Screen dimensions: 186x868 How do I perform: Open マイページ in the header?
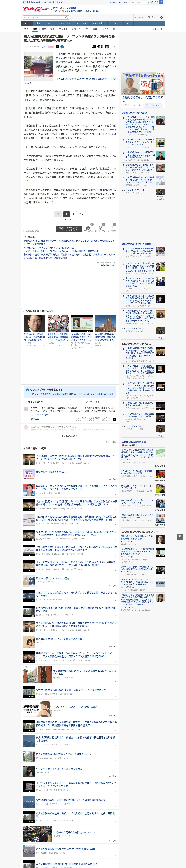tap(139, 18)
